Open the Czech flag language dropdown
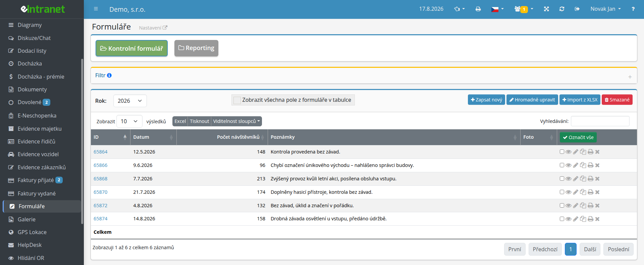 point(497,9)
